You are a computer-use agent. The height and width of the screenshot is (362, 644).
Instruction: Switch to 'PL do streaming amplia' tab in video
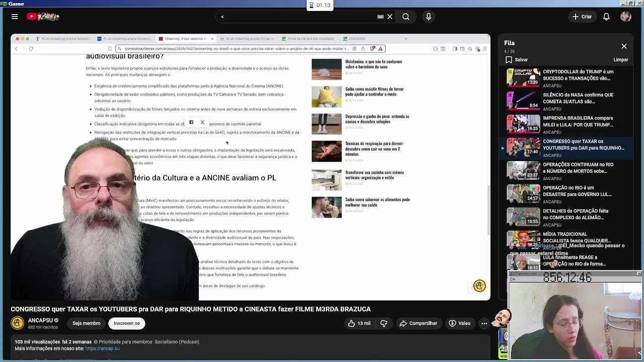coord(124,39)
